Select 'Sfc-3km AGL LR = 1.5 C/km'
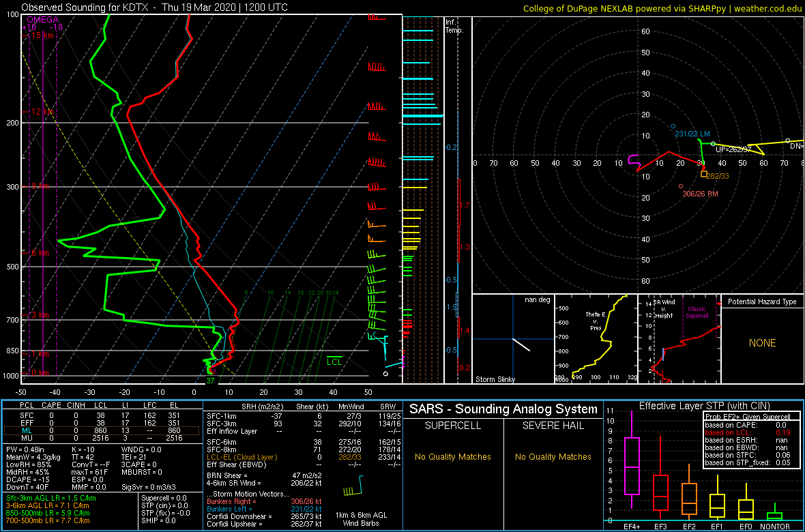The width and height of the screenshot is (805, 532). [50, 498]
